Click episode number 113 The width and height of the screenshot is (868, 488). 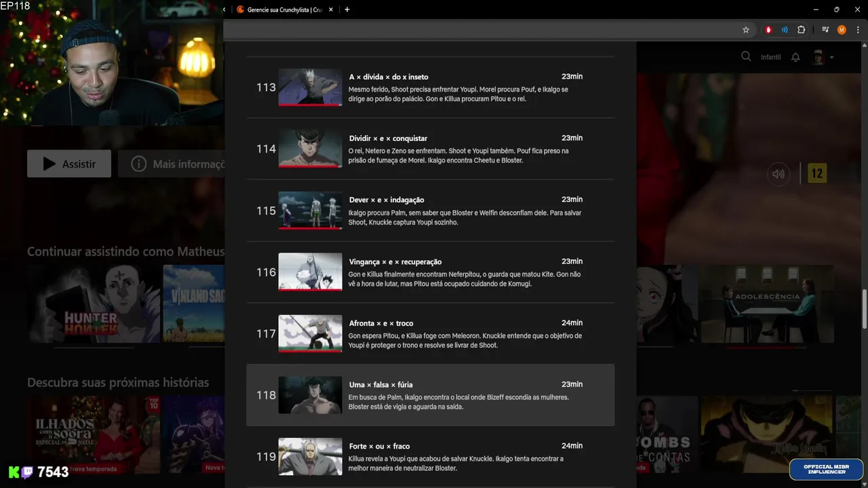[266, 87]
